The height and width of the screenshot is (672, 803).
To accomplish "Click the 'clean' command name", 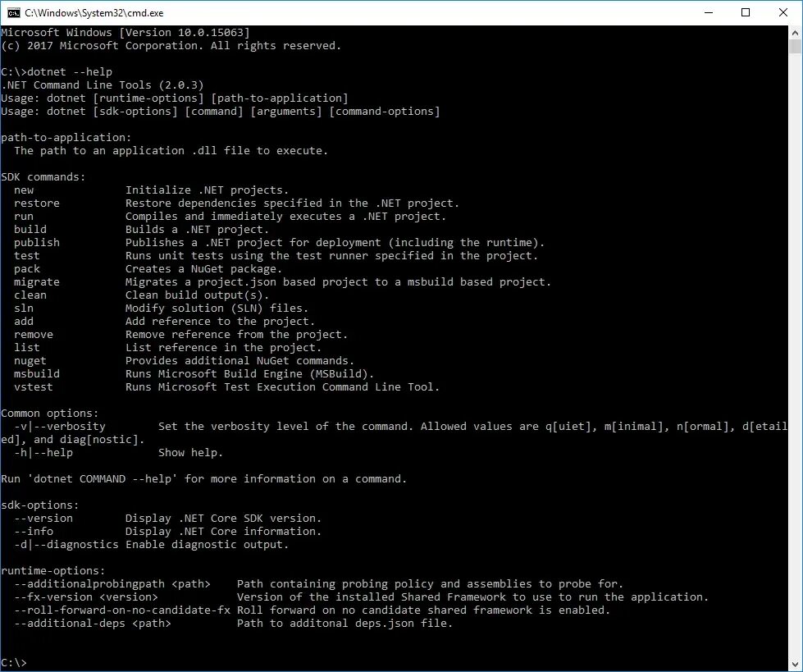I will 30,295.
